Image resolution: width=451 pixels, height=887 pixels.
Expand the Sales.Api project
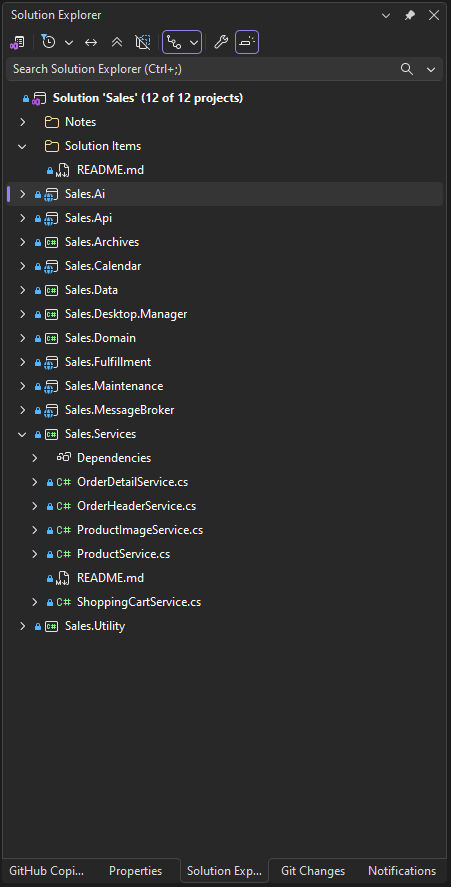pos(23,218)
